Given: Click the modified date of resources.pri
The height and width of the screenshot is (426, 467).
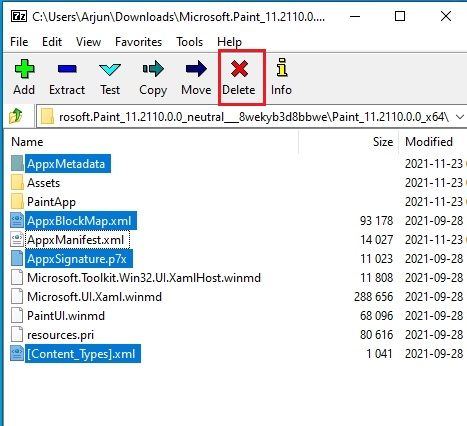Looking at the screenshot, I should pos(434,335).
